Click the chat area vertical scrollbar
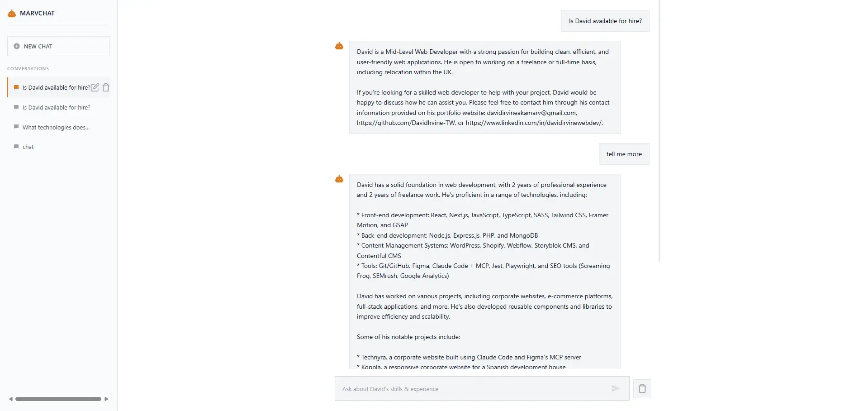The image size is (868, 411). coord(659,130)
